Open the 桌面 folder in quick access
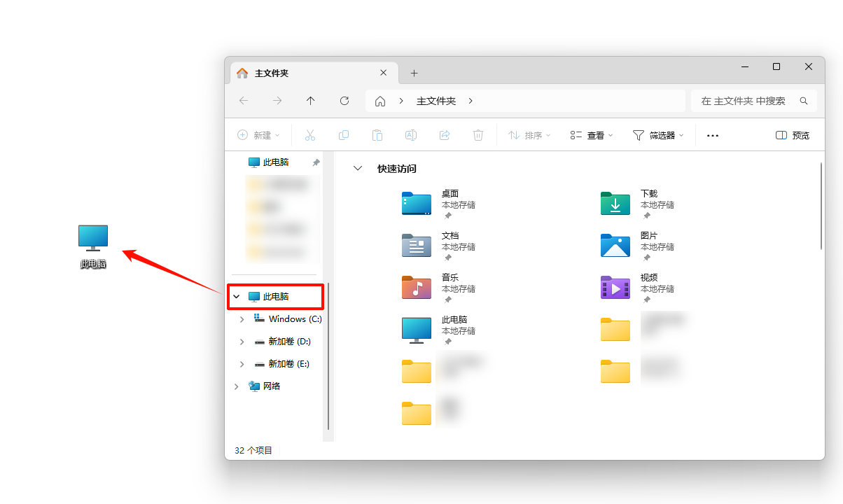This screenshot has height=504, width=843. coord(438,203)
